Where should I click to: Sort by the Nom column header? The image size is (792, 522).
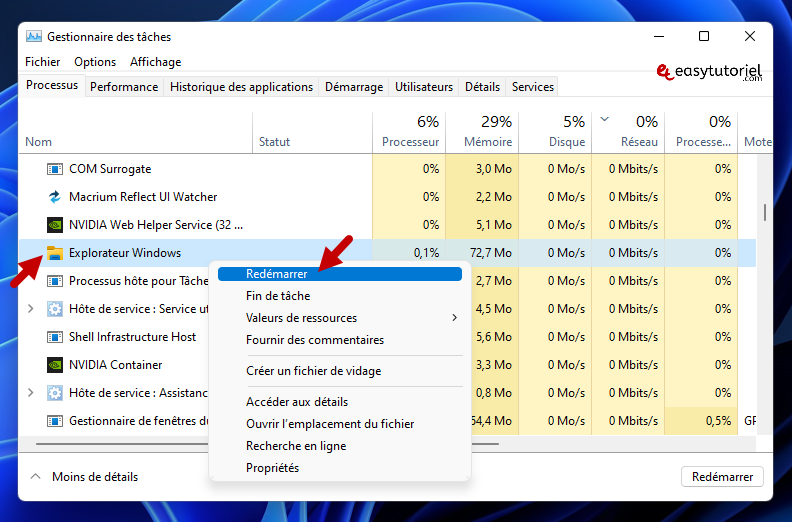tap(135, 132)
